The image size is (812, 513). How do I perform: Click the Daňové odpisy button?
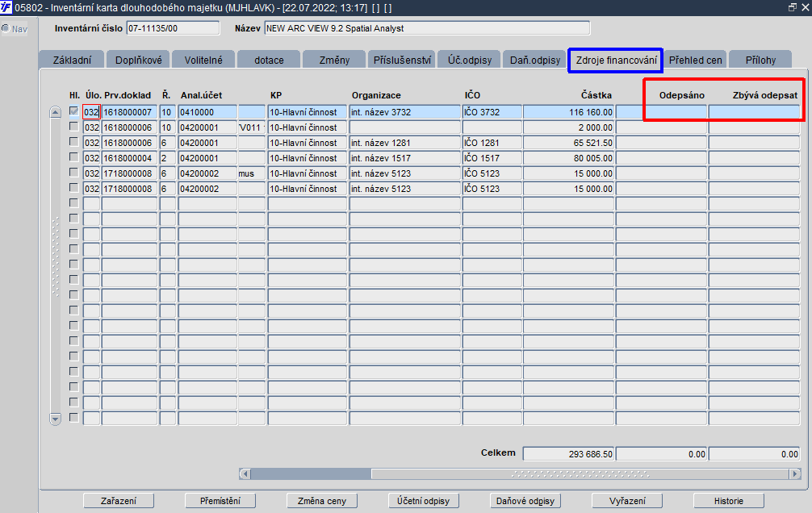(525, 501)
